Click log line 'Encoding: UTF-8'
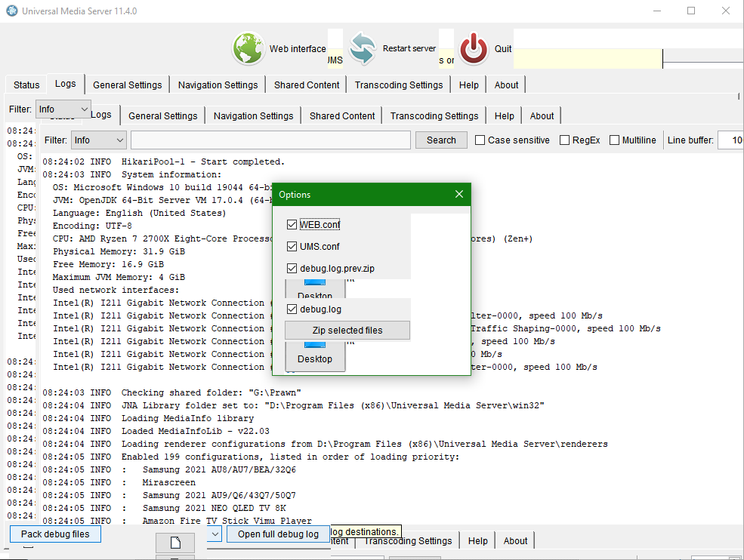The image size is (744, 560). tap(92, 226)
